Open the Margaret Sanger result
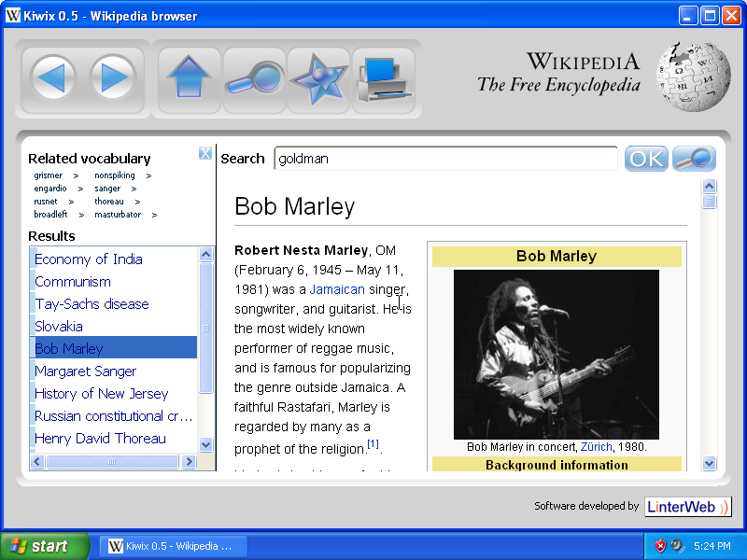747x560 pixels. coord(85,371)
